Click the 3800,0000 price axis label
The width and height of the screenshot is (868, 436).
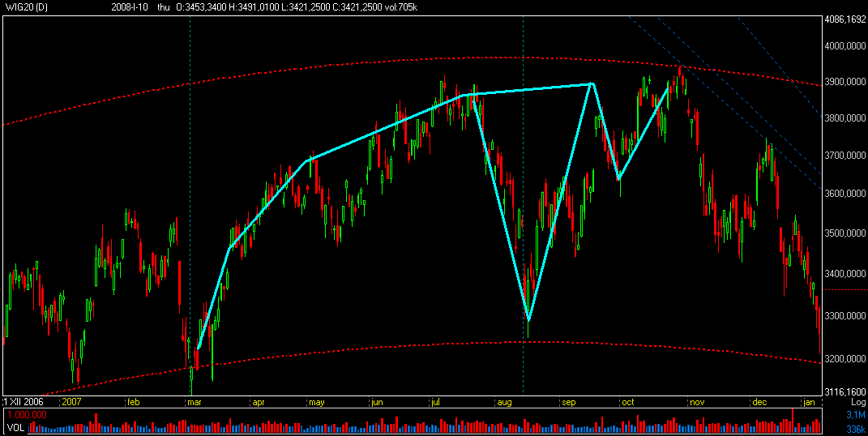click(x=844, y=118)
